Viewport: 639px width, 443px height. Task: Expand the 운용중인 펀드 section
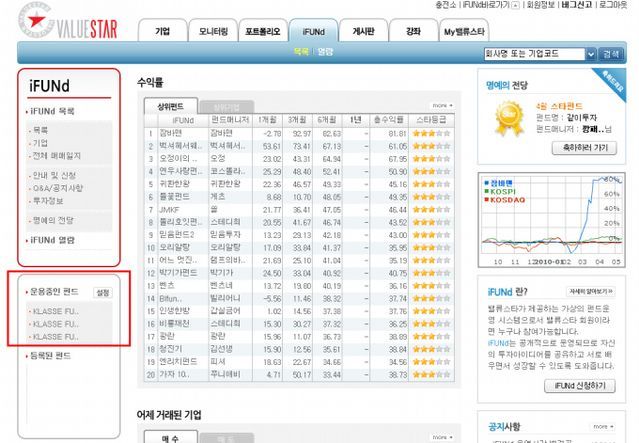[x=53, y=292]
